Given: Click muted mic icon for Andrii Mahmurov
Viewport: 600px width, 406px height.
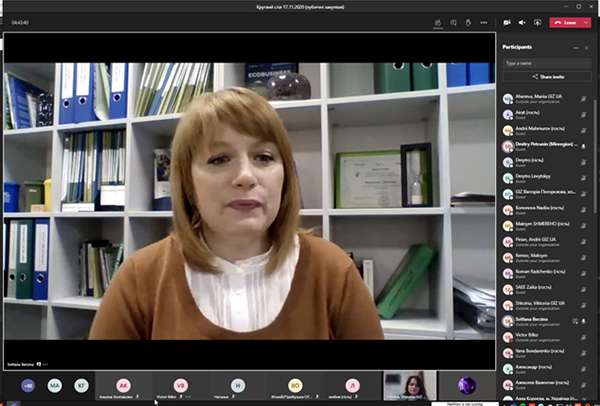Looking at the screenshot, I should (x=584, y=130).
